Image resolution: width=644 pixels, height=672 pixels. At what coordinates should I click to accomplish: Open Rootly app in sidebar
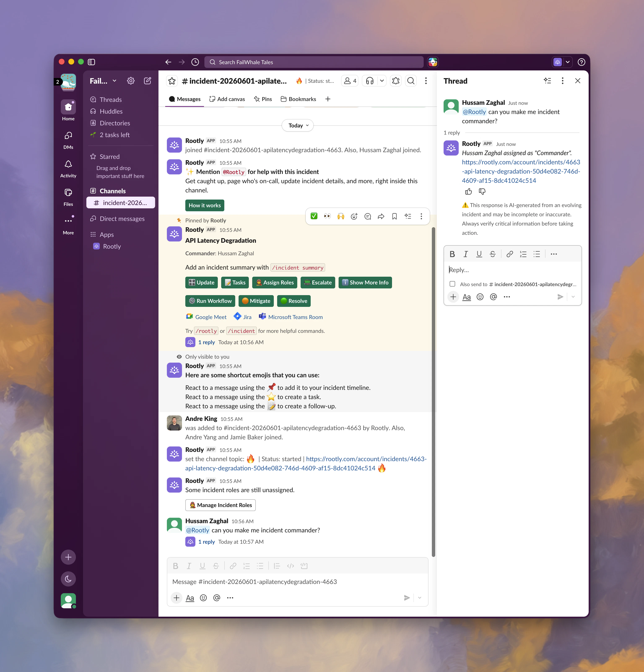coord(120,246)
